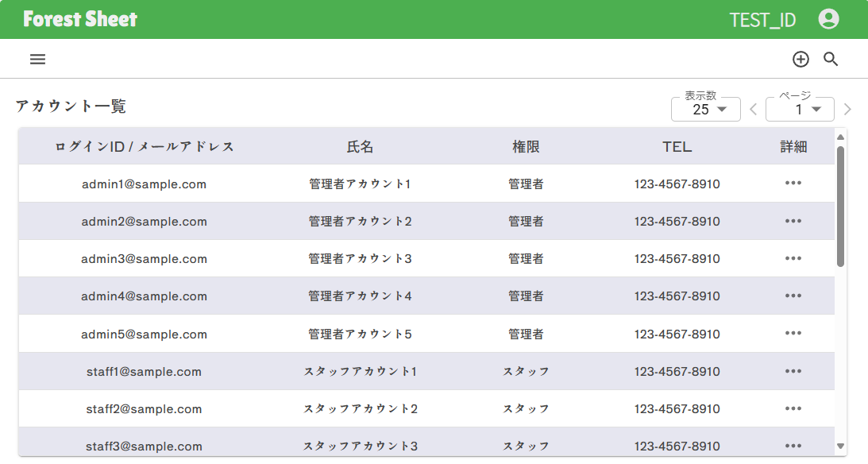Click the scrollbar up arrow
The width and height of the screenshot is (868, 464).
coord(840,137)
